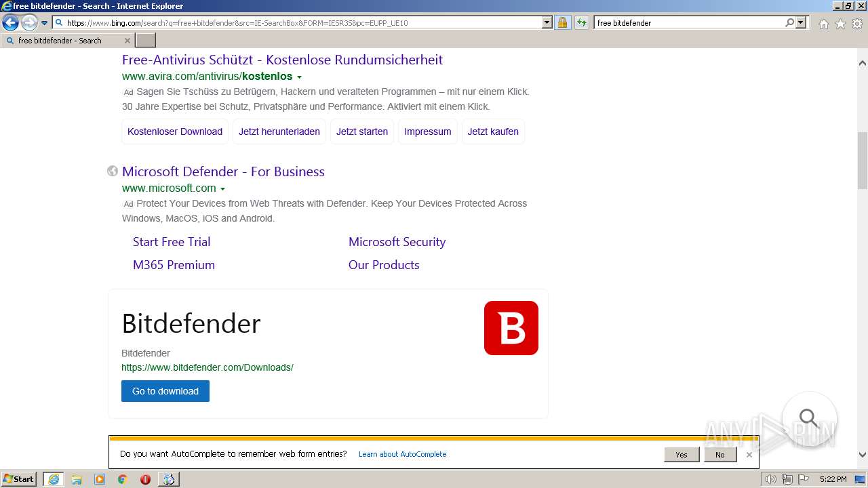Click the 'Go to download' button

(165, 391)
